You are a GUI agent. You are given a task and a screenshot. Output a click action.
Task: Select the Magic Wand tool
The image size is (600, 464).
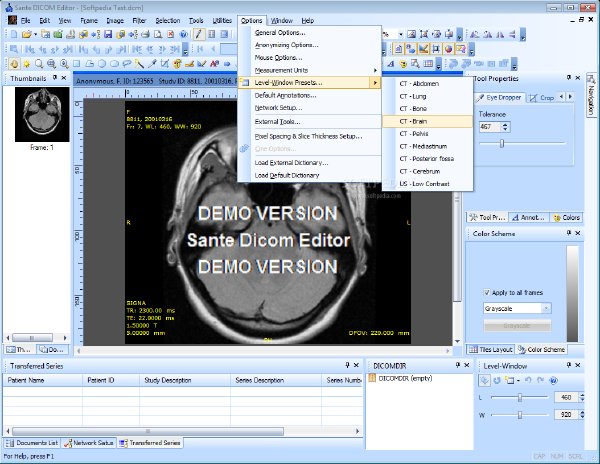tap(139, 64)
